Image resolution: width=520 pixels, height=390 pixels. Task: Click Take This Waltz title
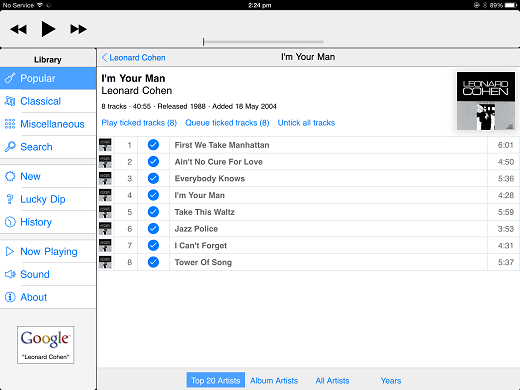tap(205, 212)
